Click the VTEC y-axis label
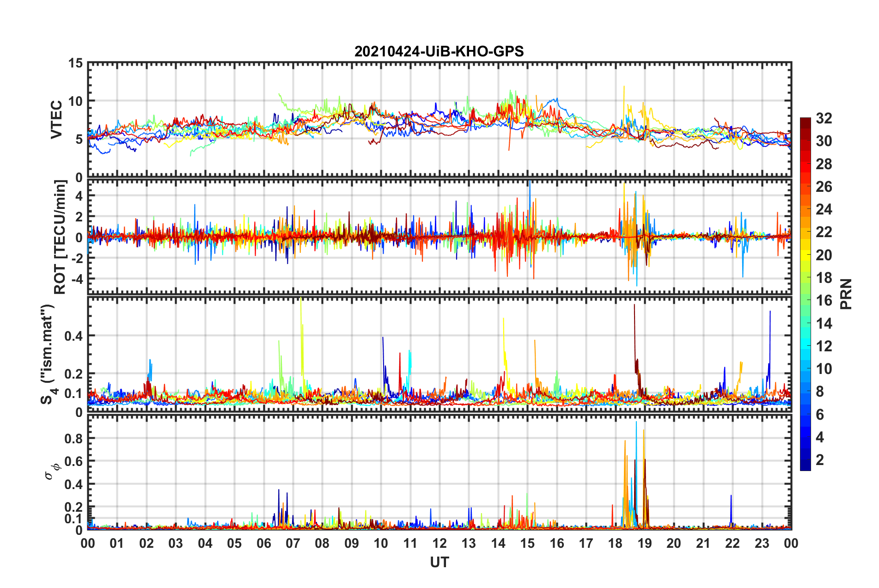This screenshot has height=588, width=879. 56,119
